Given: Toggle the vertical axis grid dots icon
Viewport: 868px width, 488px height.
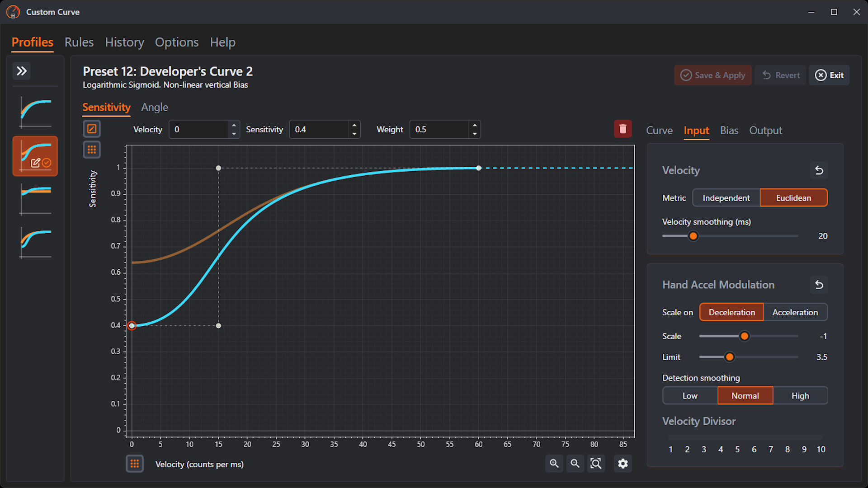Looking at the screenshot, I should coord(92,150).
